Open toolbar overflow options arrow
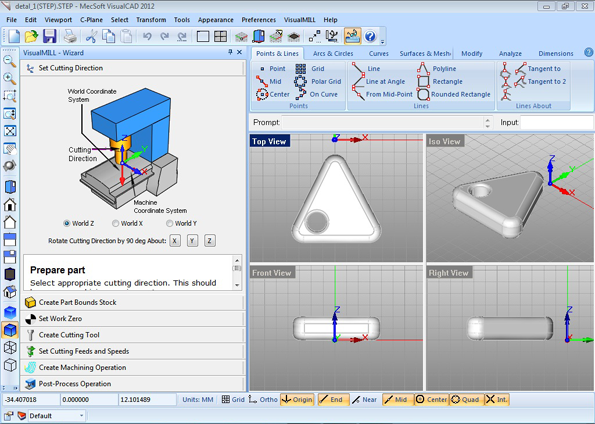This screenshot has width=595, height=424. tap(382, 42)
